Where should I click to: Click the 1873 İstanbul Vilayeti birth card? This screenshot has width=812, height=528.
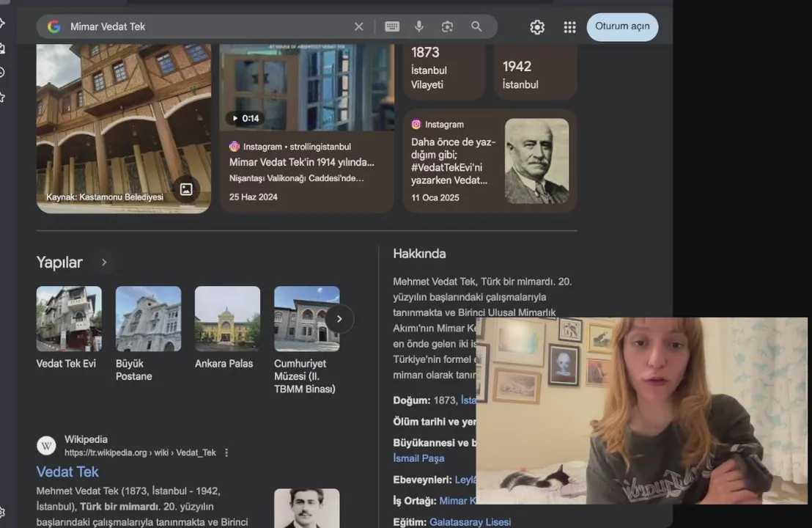click(444, 70)
